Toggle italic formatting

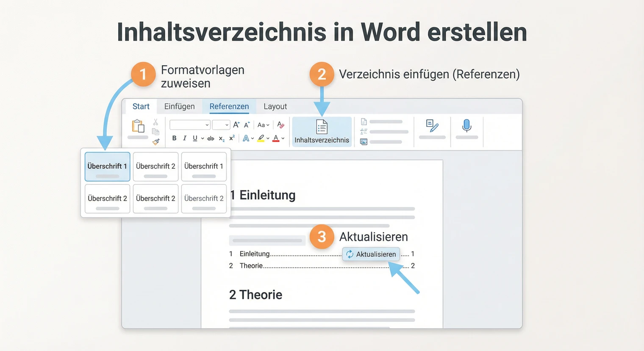tap(184, 138)
